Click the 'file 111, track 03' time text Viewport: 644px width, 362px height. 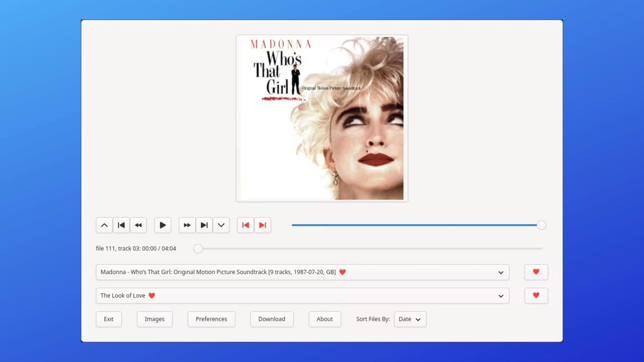136,248
